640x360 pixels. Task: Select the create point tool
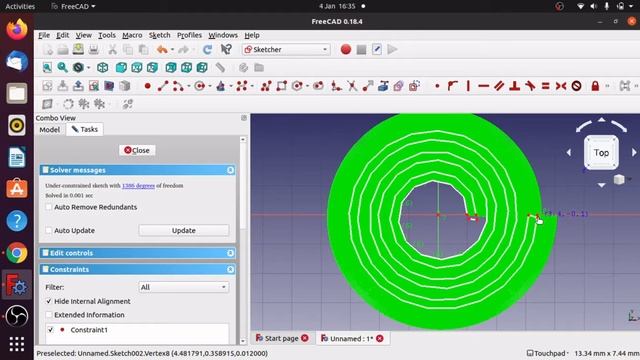point(147,86)
